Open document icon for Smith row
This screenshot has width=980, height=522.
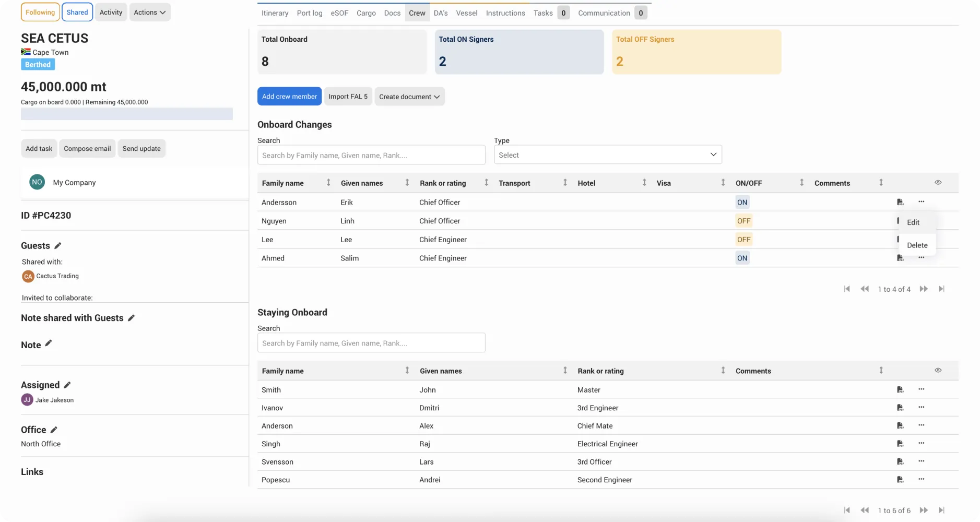tap(900, 389)
